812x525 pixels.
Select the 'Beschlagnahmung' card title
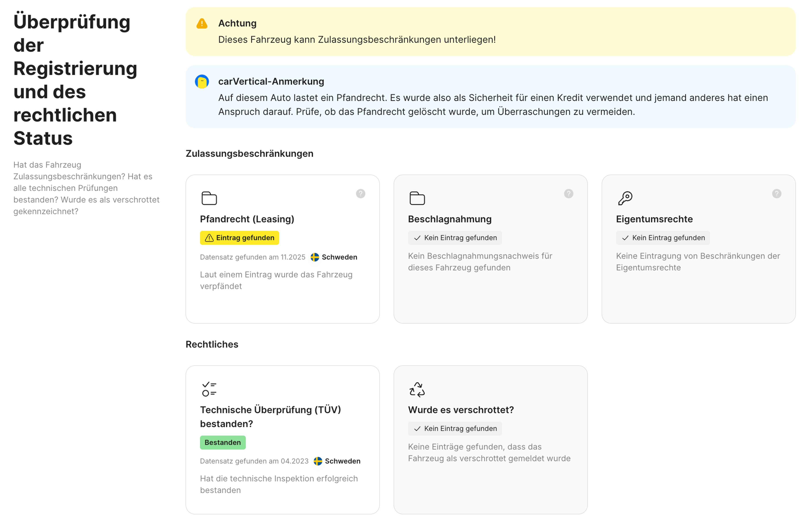click(450, 219)
